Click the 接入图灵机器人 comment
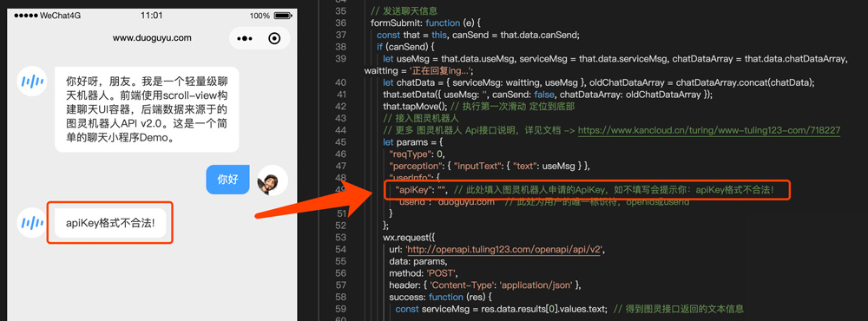 [421, 119]
